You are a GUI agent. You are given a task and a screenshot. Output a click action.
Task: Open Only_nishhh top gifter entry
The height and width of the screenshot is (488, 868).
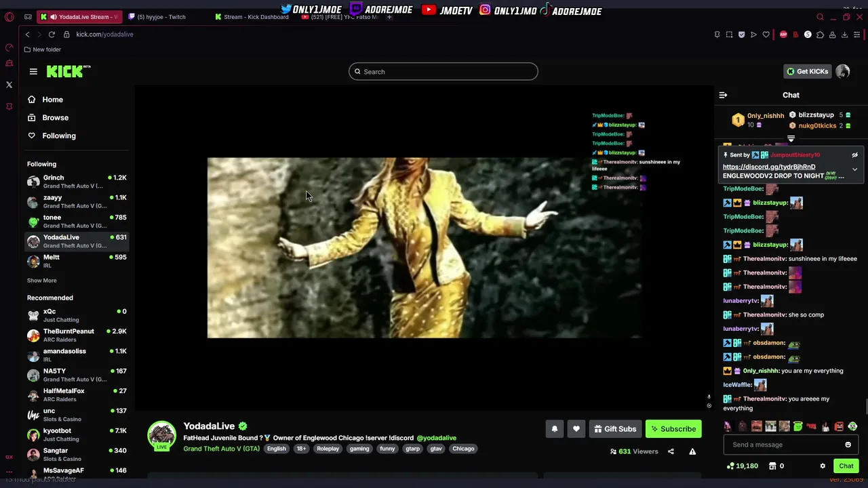757,120
